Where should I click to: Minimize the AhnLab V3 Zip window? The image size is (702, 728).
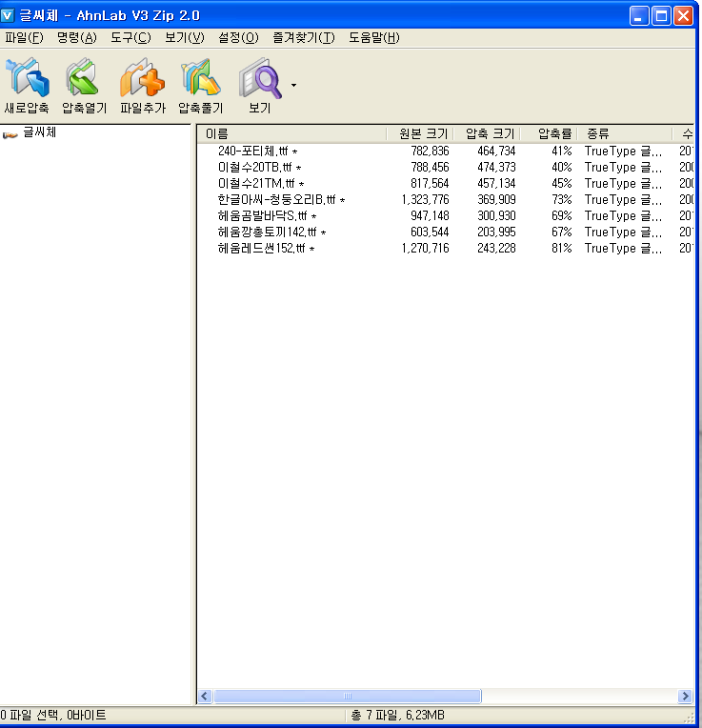click(639, 16)
